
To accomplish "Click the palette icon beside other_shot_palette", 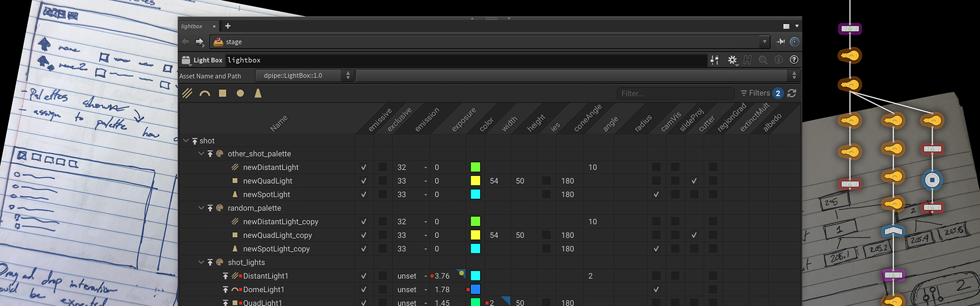I will (x=219, y=154).
